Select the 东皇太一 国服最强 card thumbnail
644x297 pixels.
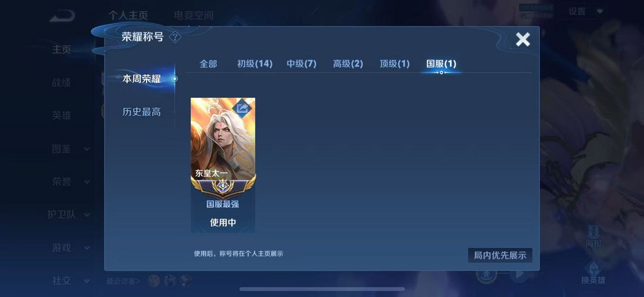tap(223, 165)
